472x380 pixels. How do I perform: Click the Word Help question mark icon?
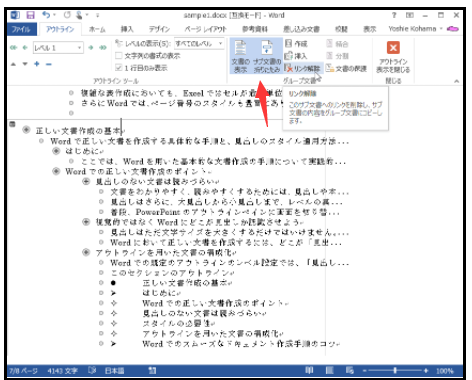tap(394, 15)
